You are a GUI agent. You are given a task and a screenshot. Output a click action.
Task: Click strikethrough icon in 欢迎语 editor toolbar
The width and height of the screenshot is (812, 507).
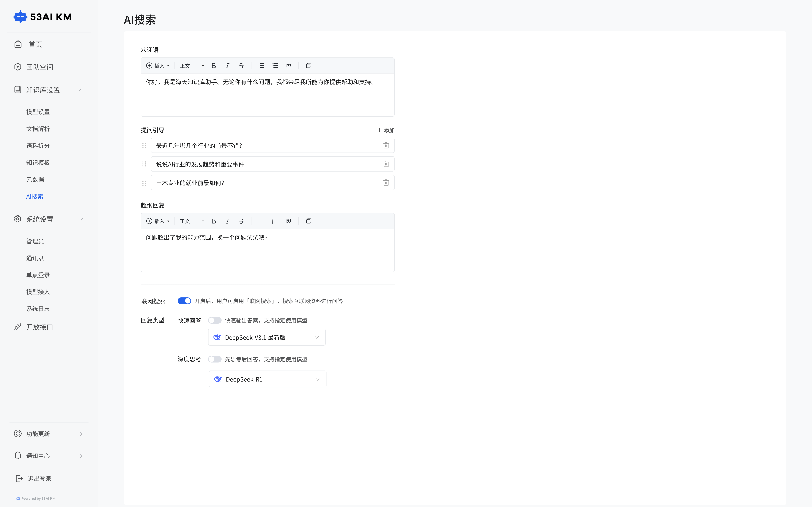click(x=241, y=66)
